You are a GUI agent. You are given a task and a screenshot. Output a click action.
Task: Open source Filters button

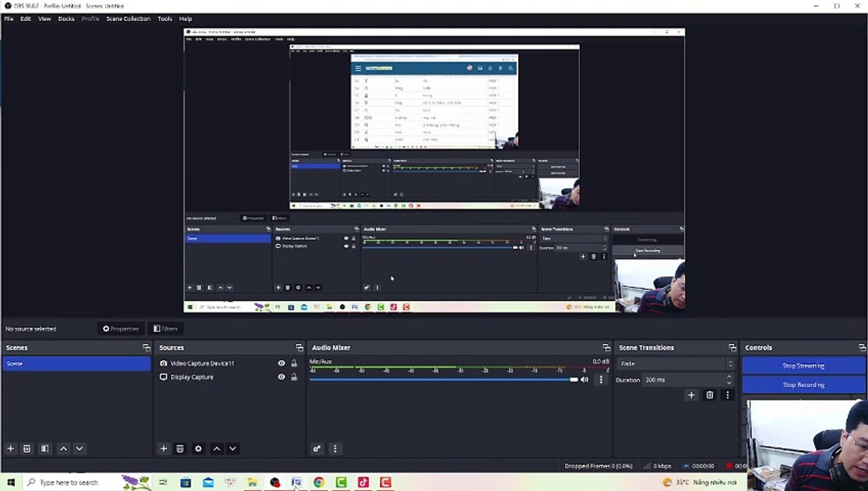click(165, 329)
